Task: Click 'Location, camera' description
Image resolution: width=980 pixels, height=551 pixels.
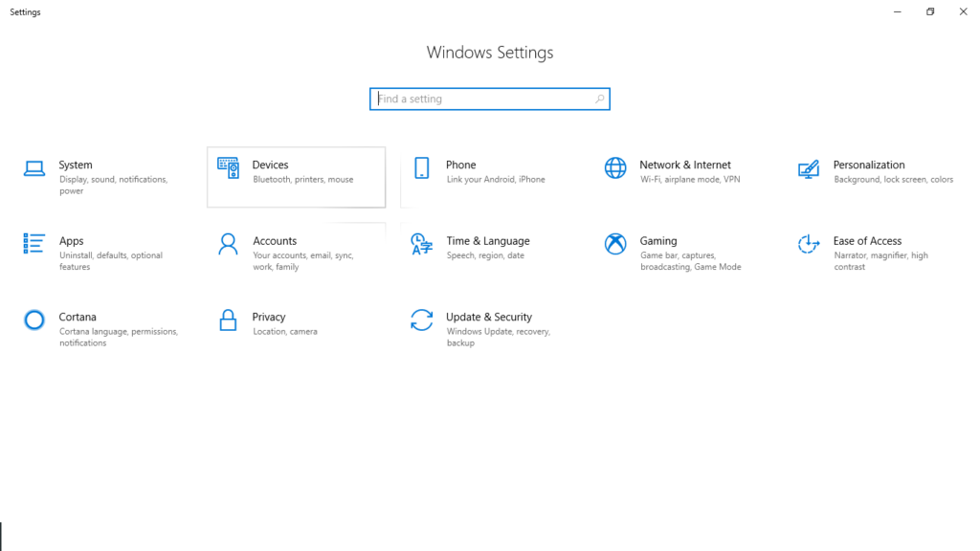Action: click(x=285, y=332)
